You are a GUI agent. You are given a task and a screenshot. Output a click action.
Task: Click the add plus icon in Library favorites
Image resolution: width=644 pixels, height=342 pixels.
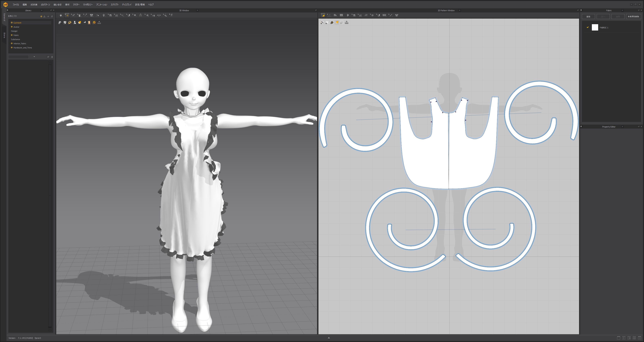click(48, 16)
